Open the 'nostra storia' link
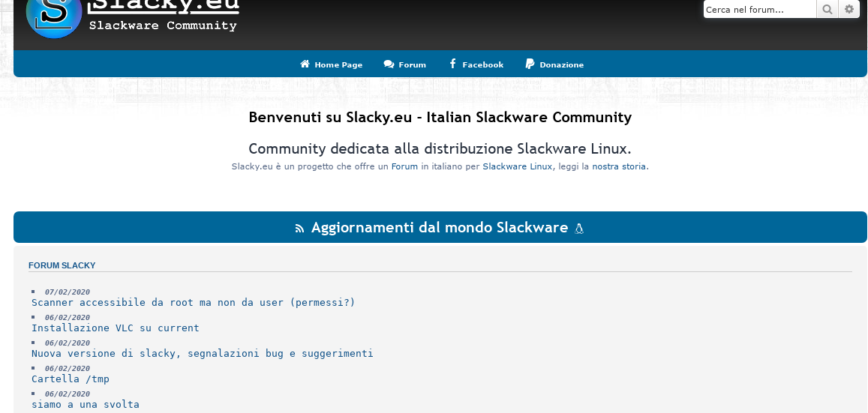Screen dimensions: 868x413 [619, 166]
